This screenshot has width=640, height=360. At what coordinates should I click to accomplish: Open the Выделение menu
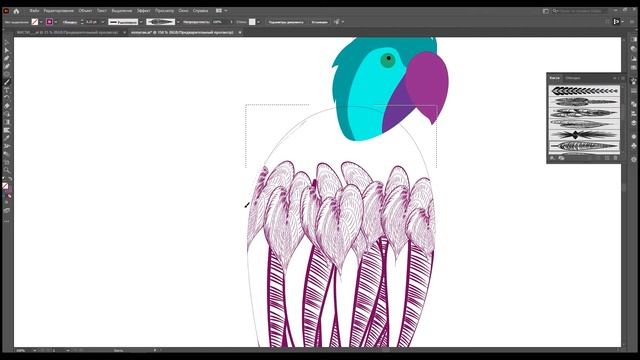[x=122, y=11]
